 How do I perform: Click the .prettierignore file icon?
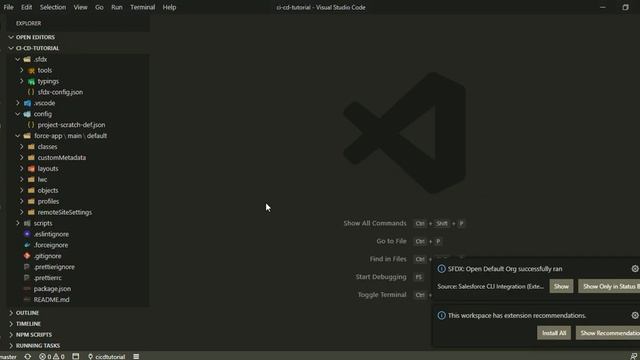[x=27, y=267]
